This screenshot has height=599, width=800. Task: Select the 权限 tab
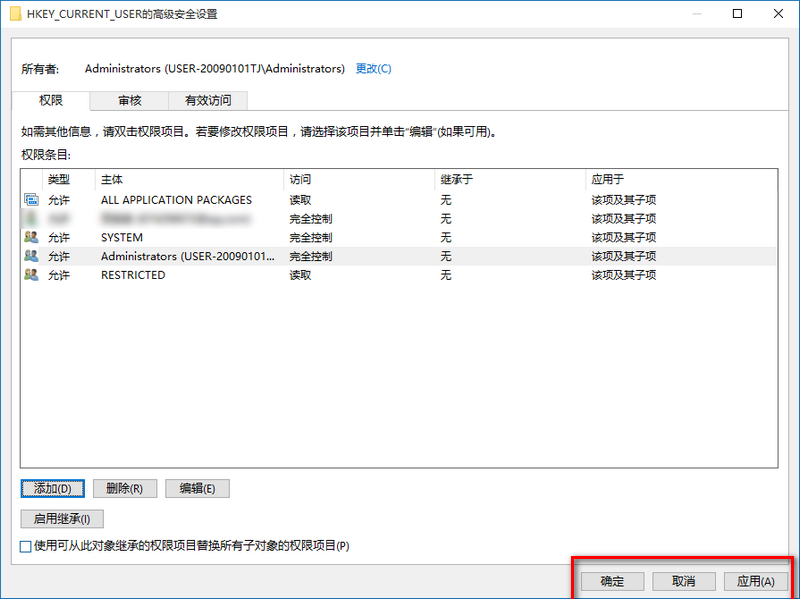52,100
